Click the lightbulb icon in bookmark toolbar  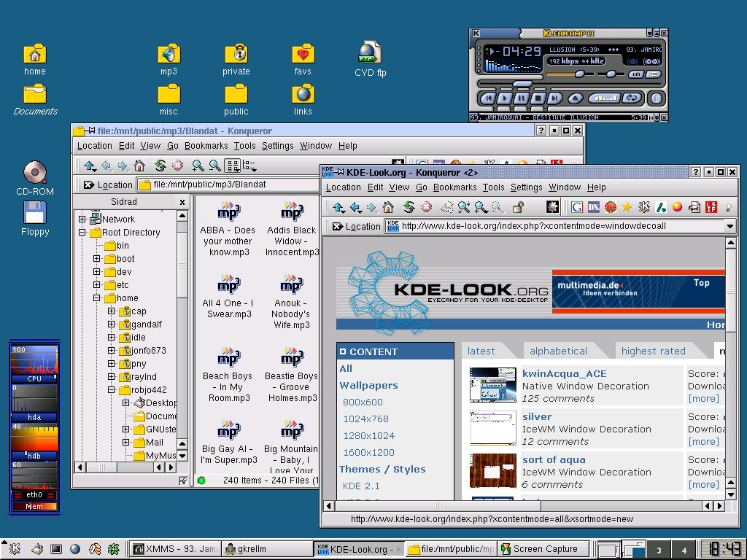(x=729, y=207)
